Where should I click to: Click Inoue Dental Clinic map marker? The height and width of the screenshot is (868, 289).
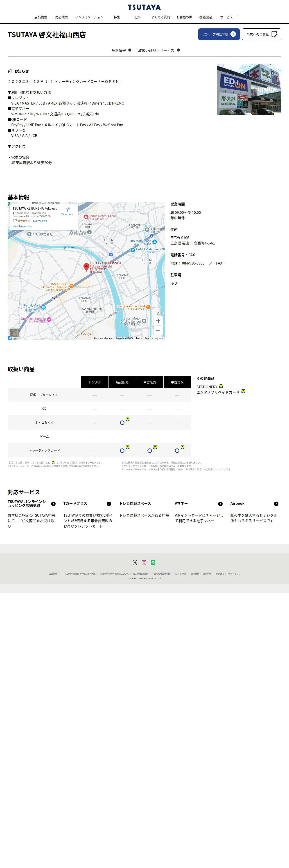click(x=86, y=217)
